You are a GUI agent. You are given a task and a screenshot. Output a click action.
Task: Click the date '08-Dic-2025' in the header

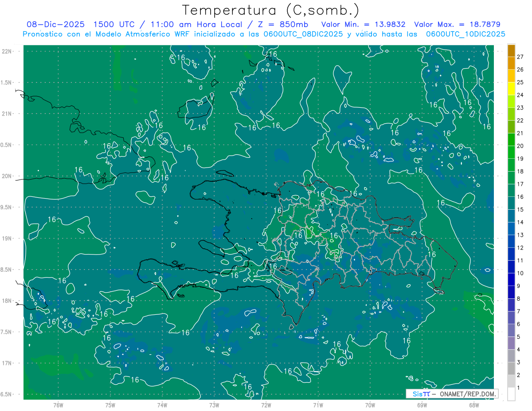[55, 24]
